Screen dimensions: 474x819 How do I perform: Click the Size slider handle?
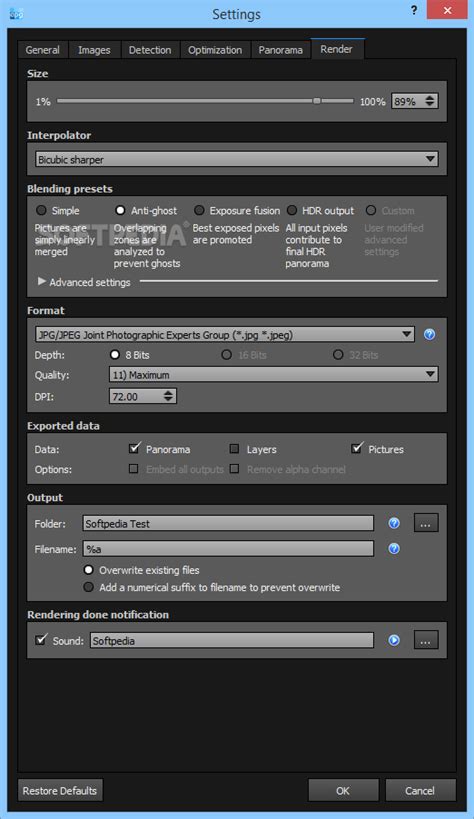click(x=317, y=101)
